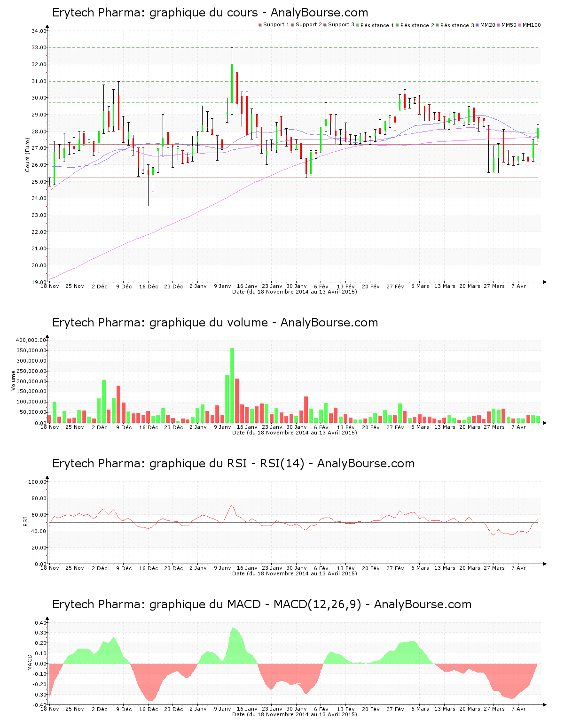Image resolution: width=564 pixels, height=728 pixels.
Task: Click '6 Mars' date tick under the volume chart
Action: 420,427
